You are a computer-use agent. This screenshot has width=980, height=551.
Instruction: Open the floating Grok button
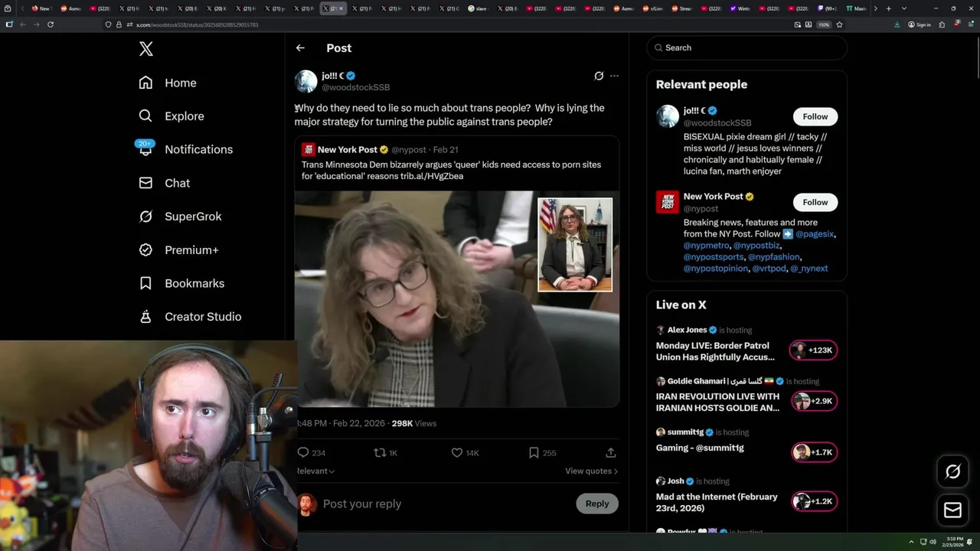click(953, 472)
